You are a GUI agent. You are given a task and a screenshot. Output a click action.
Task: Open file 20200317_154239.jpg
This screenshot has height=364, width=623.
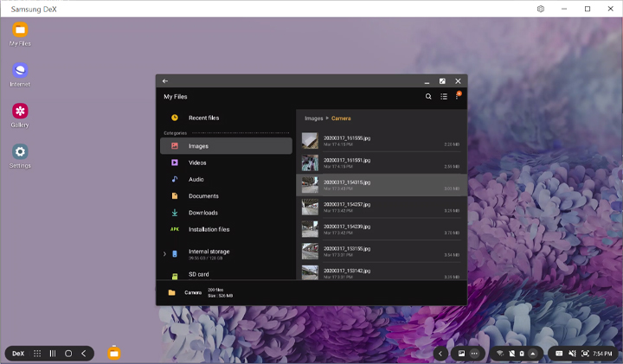[x=382, y=229]
